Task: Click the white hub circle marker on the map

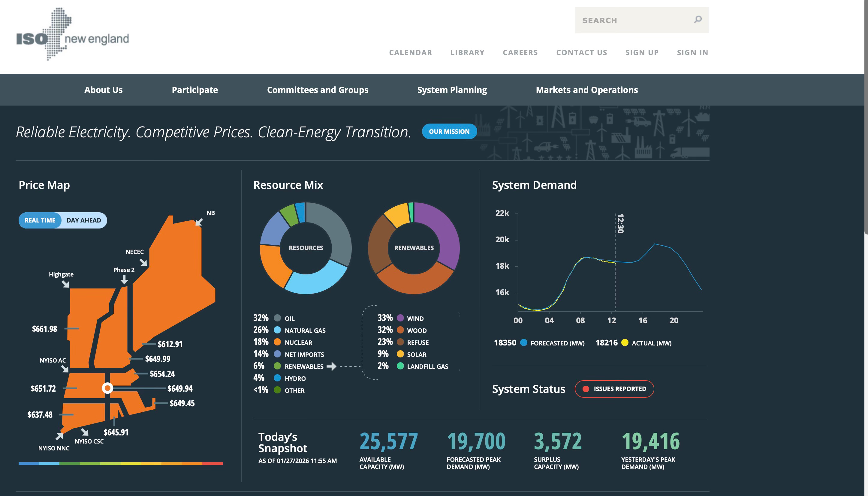Action: point(107,388)
